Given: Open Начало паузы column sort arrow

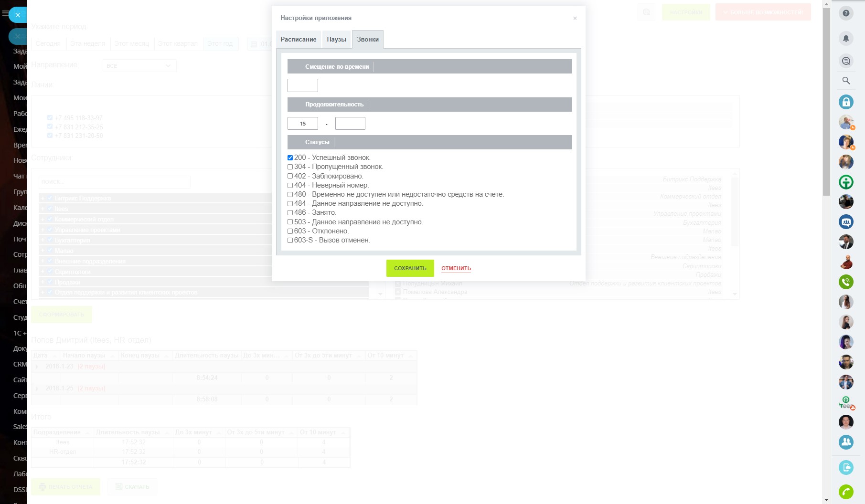Looking at the screenshot, I should click(113, 356).
